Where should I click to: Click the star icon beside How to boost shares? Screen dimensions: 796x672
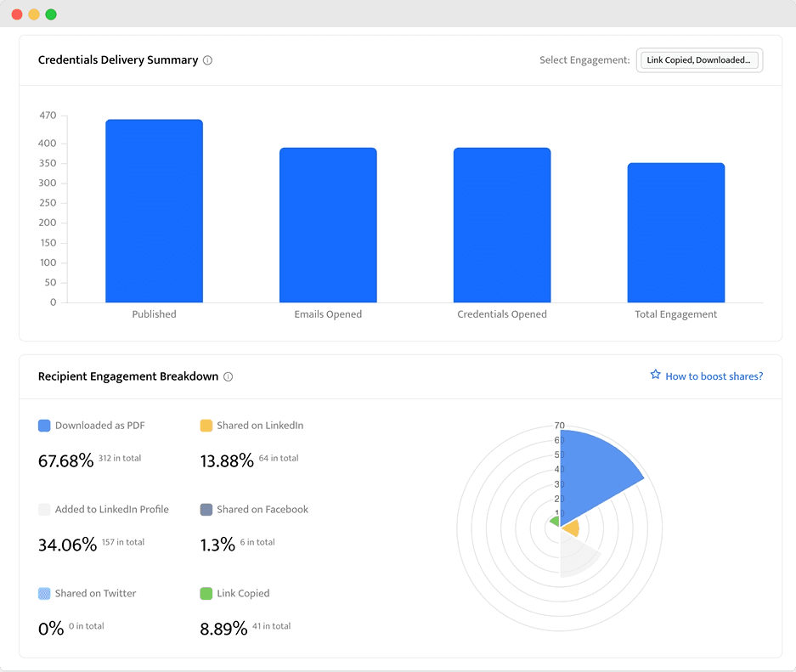pyautogui.click(x=655, y=375)
